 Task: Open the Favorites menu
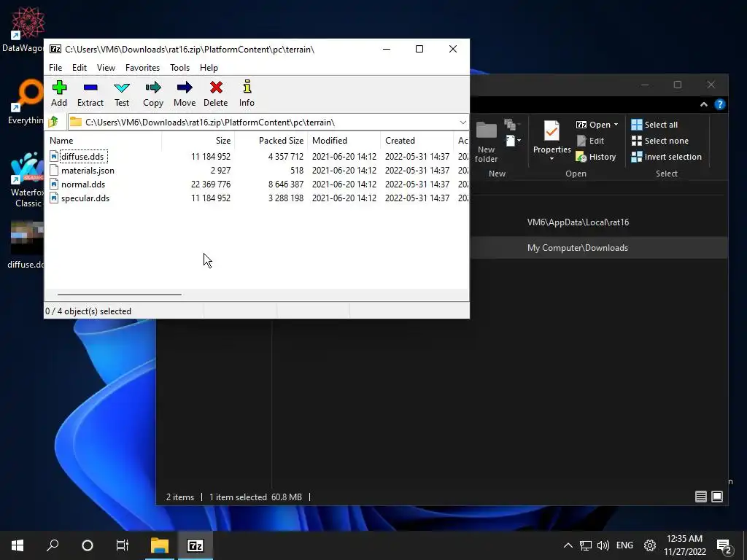click(142, 68)
